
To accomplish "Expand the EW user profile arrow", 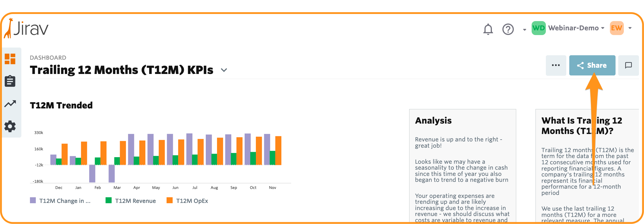I will tap(630, 28).
